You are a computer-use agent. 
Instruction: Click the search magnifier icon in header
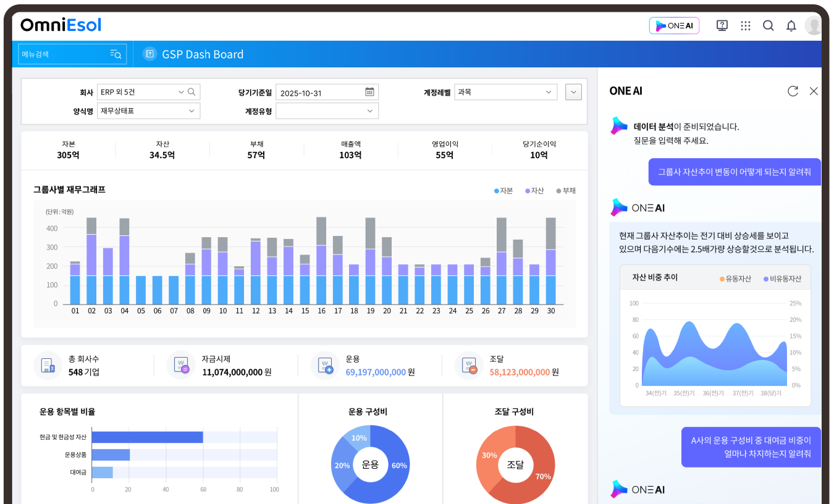pyautogui.click(x=769, y=25)
